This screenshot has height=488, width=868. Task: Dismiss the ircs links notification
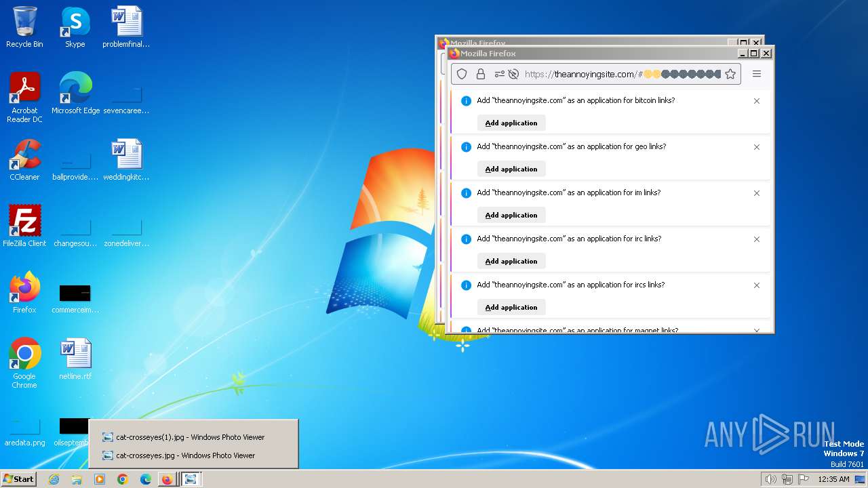(757, 285)
